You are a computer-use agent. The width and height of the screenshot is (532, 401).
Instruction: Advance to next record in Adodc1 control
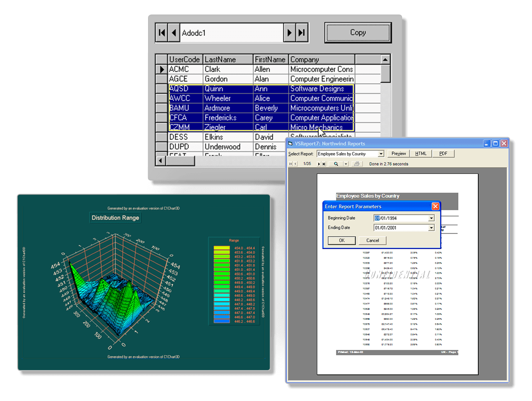[x=290, y=33]
